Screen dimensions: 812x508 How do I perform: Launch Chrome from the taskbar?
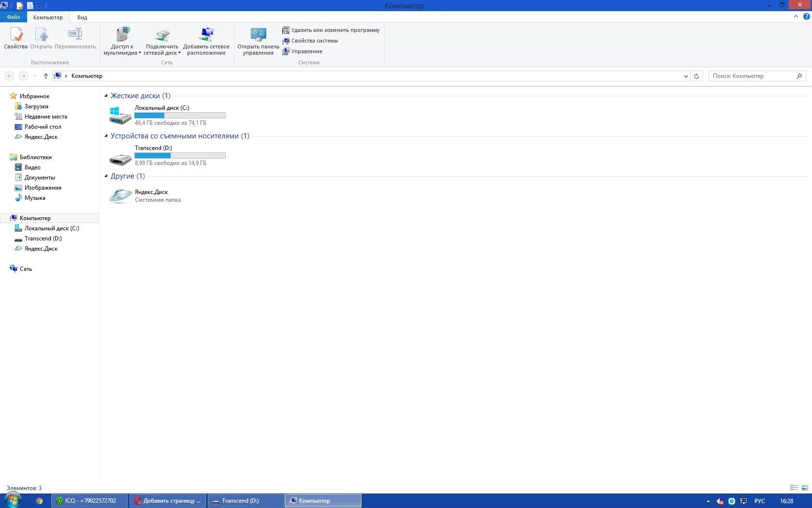point(39,501)
